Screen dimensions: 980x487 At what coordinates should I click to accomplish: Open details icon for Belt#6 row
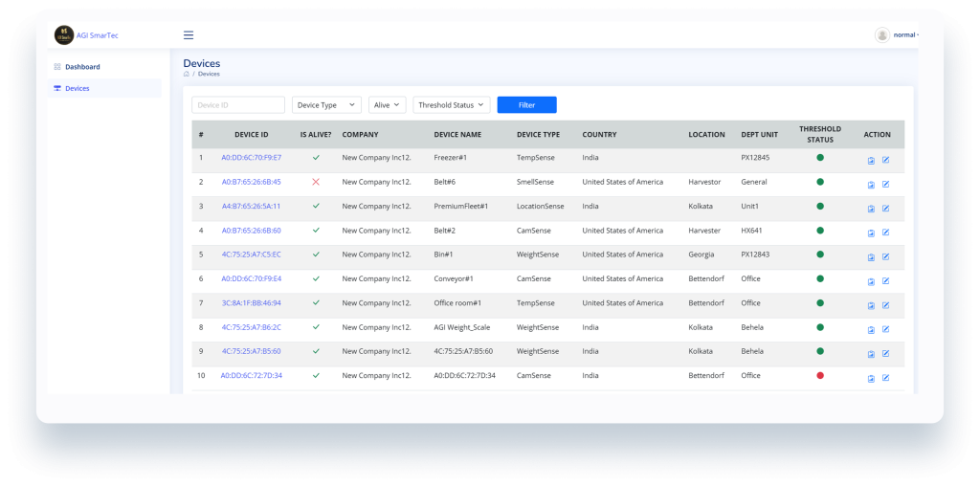[871, 185]
